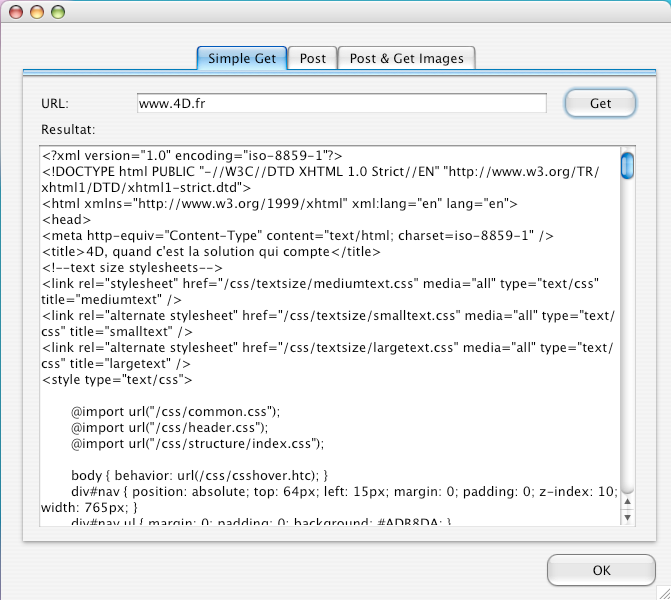
Task: Confirm with the OK button
Action: [x=601, y=570]
